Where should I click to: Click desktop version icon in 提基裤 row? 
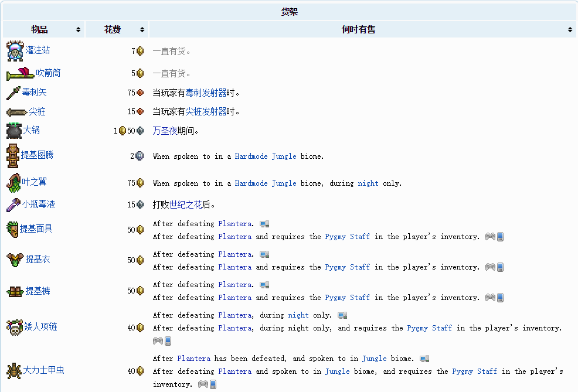[x=264, y=285]
